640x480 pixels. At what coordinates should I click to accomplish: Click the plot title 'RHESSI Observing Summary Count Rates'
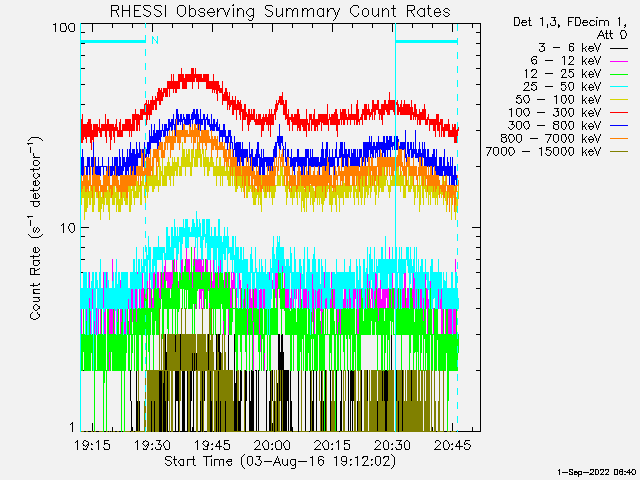pos(280,11)
